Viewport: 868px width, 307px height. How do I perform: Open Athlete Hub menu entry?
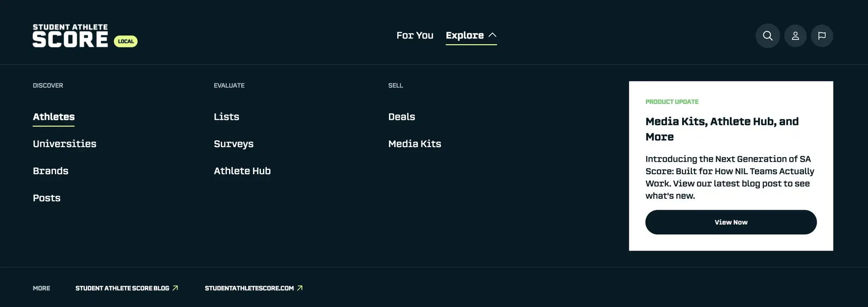(242, 171)
